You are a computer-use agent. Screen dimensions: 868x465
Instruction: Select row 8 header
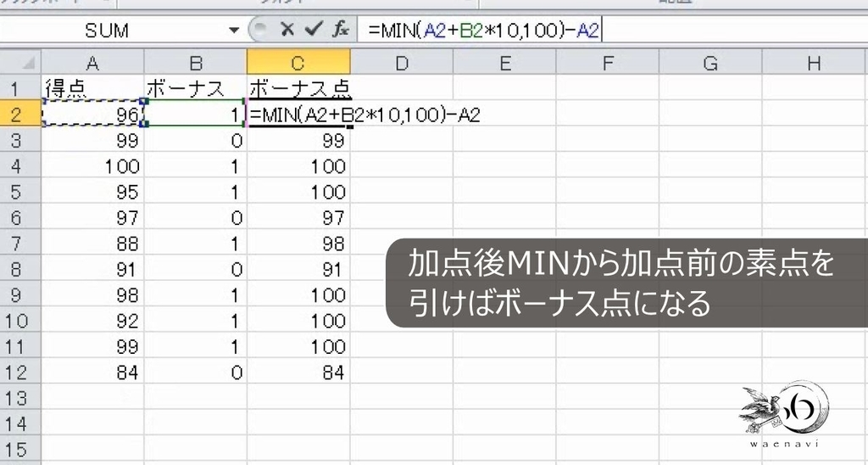coord(20,269)
